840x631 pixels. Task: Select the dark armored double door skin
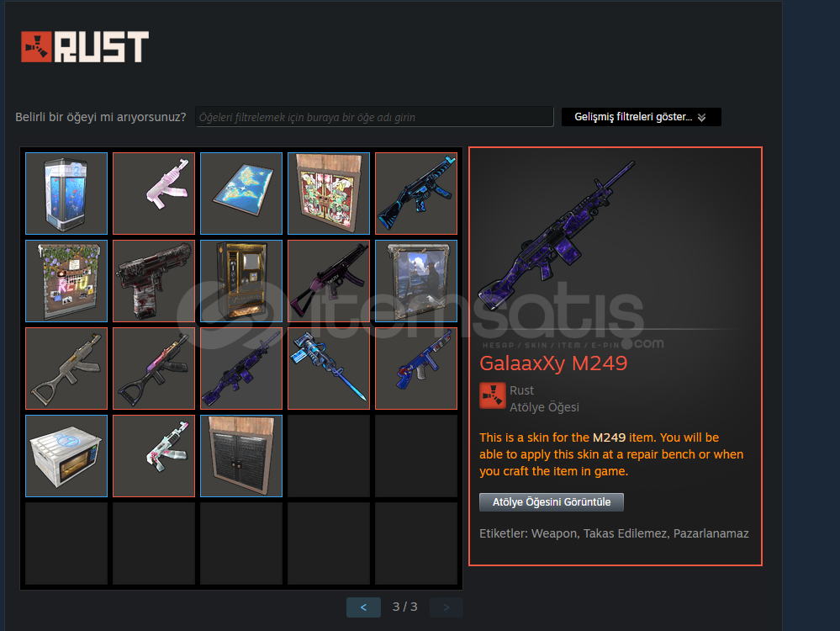coord(241,456)
